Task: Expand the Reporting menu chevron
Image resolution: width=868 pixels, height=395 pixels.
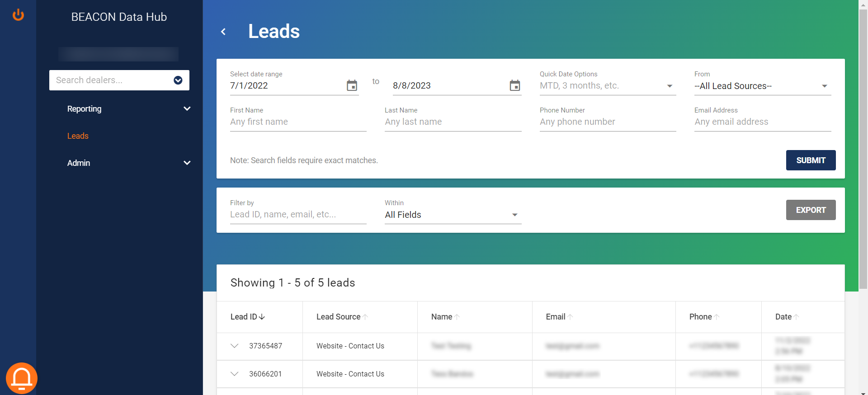Action: (187, 109)
